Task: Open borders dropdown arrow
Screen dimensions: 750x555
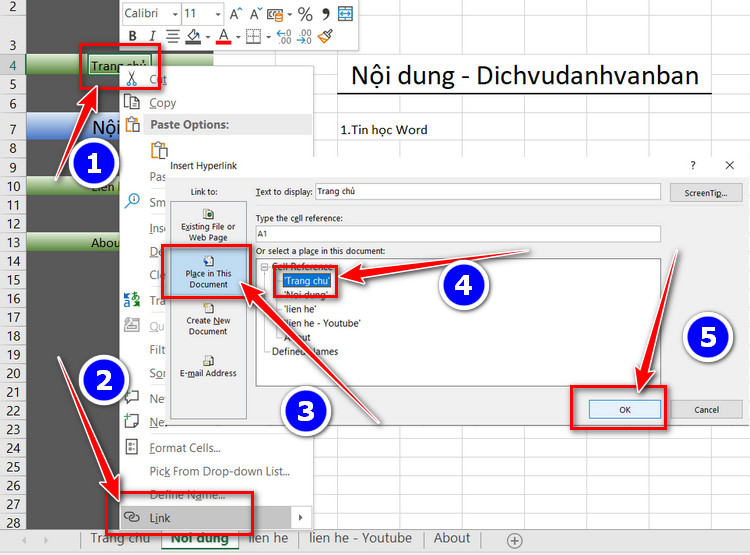Action: (268, 37)
